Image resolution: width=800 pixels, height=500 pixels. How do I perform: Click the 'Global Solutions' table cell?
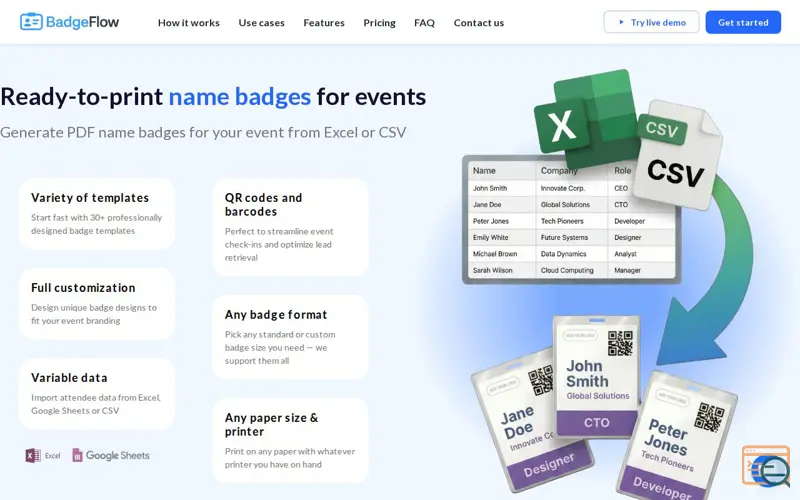(x=565, y=205)
